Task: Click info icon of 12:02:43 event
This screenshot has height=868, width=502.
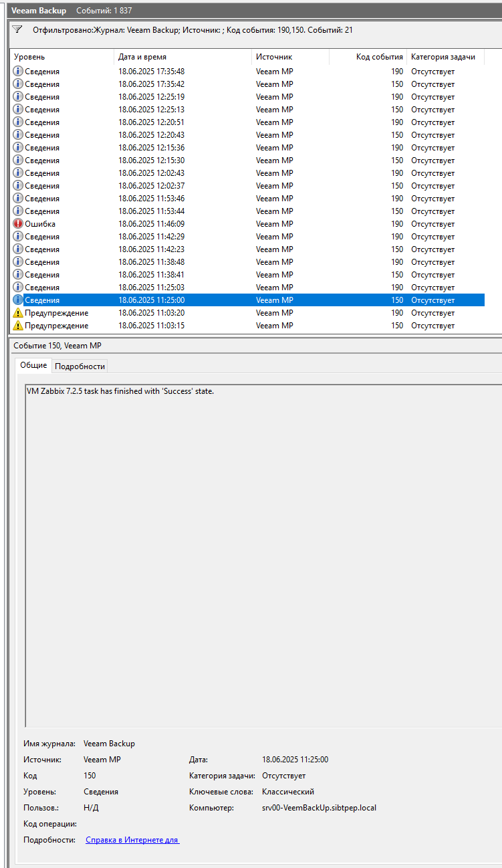Action: click(x=18, y=173)
